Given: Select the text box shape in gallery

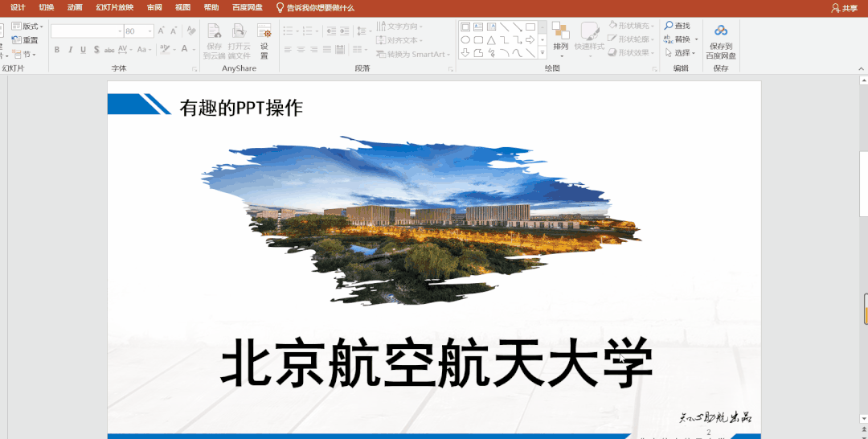Looking at the screenshot, I should (x=478, y=27).
